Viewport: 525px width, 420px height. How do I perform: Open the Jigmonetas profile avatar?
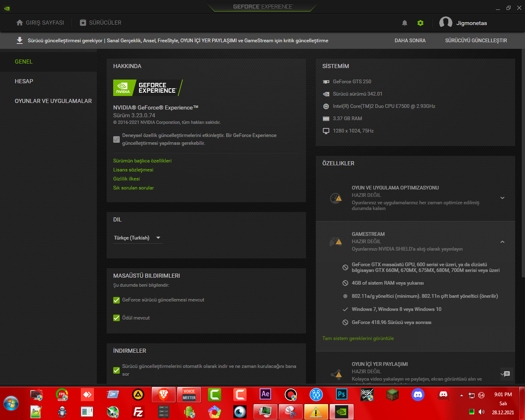pos(446,23)
